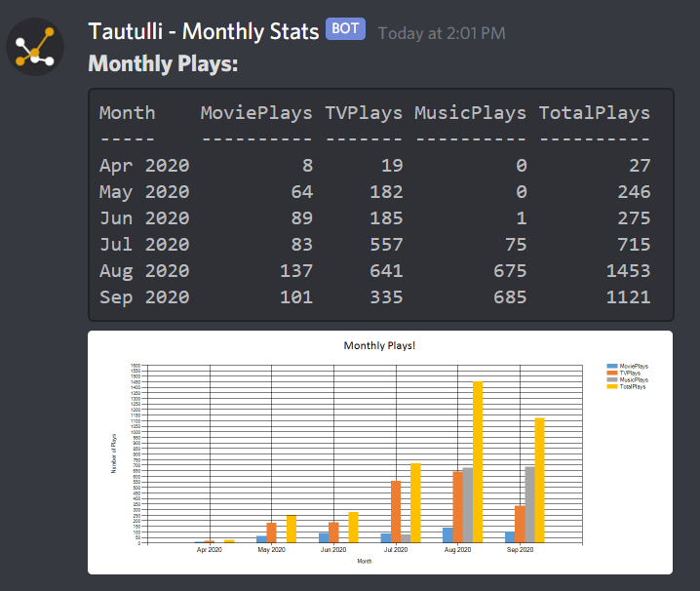
Task: Click the blue MoviePlays legend swatch
Action: pyautogui.click(x=611, y=366)
